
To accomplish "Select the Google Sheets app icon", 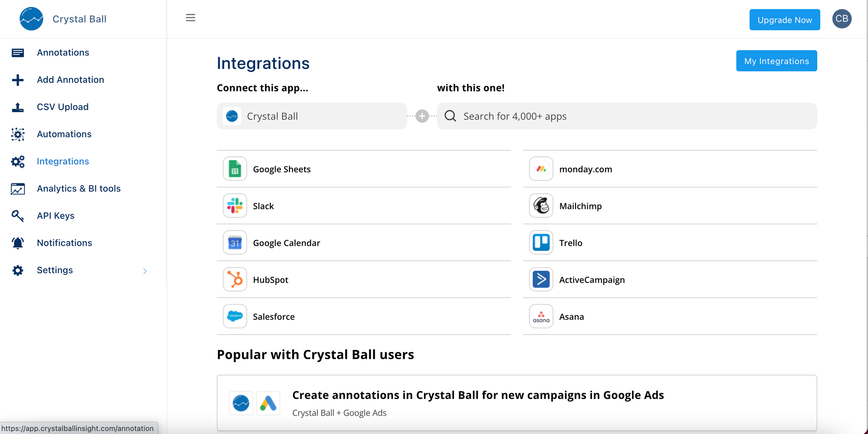I will (235, 169).
